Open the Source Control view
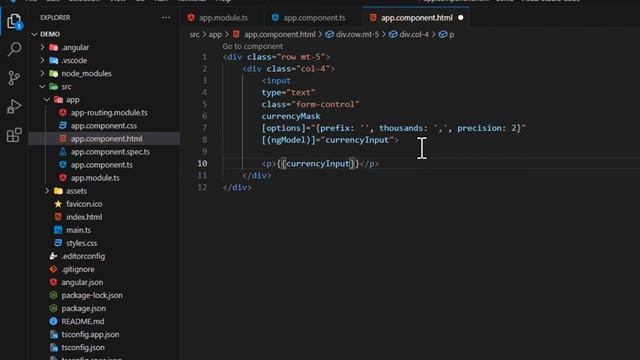 tap(14, 78)
